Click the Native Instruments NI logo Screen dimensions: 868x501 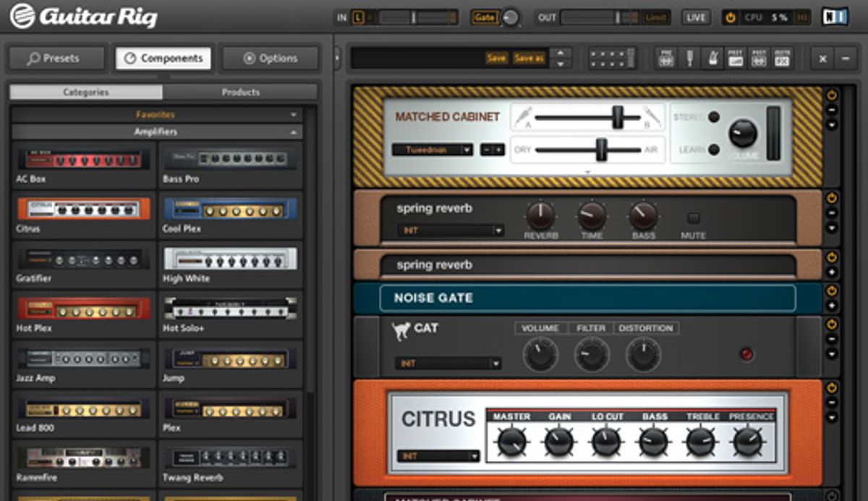click(x=835, y=17)
